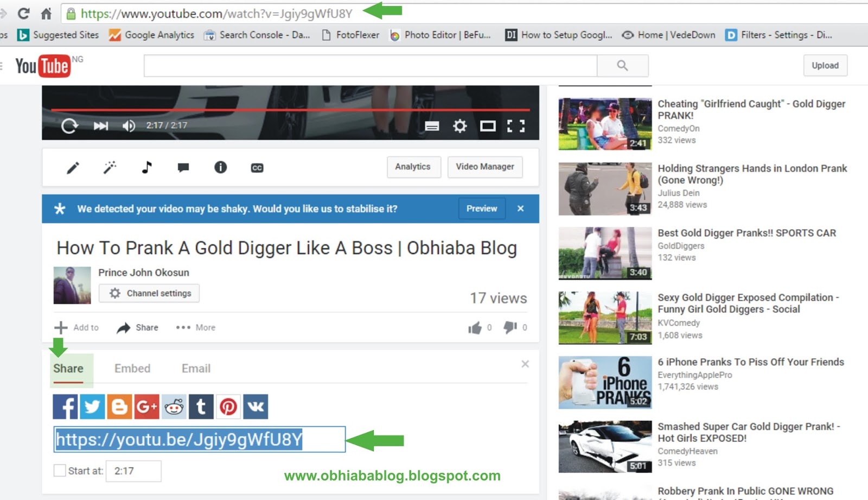Click Preview in the stabilise banner
Screen dimensions: 868x500
[x=482, y=208]
